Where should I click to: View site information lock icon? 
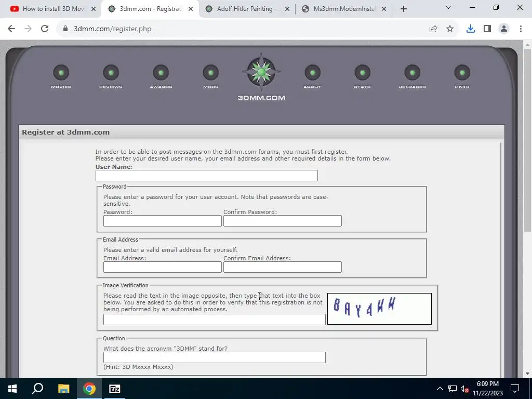coord(65,29)
